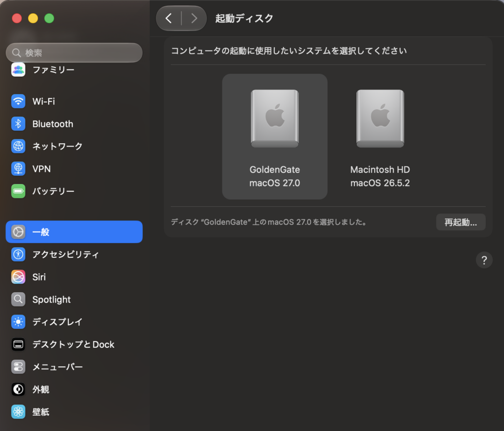
Task: Open the ファミリー family sharing icon
Action: pos(18,69)
